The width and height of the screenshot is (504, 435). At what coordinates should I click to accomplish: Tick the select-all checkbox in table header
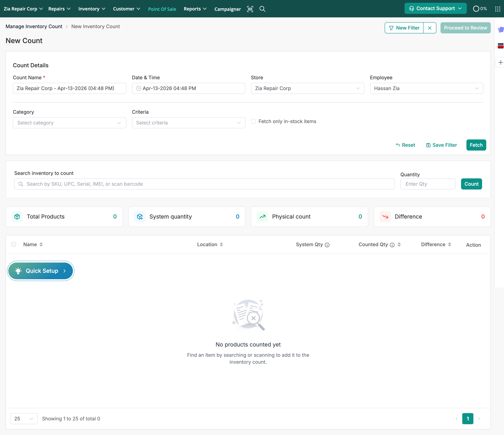[x=14, y=244]
